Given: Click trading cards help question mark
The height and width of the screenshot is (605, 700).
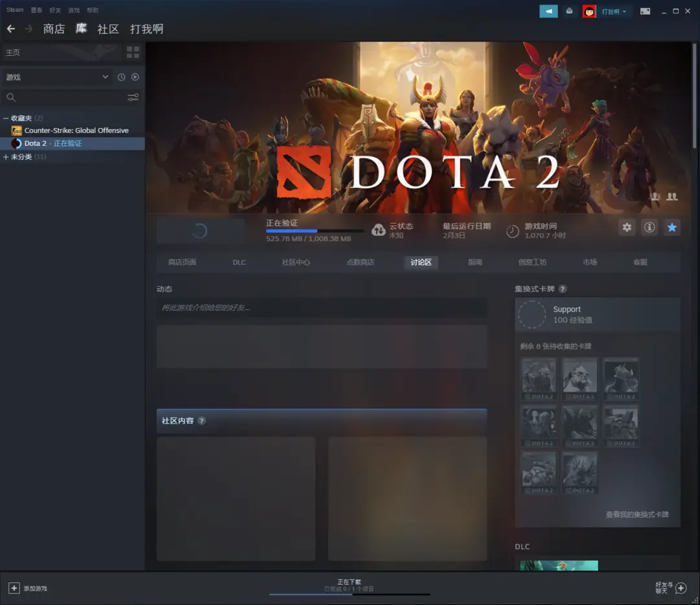Looking at the screenshot, I should (563, 289).
